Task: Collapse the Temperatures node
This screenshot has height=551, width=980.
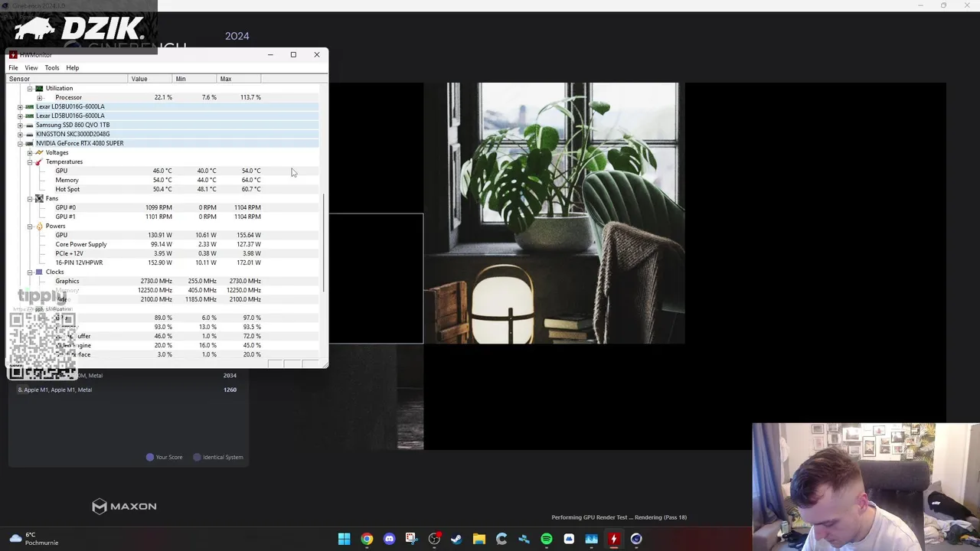Action: (30, 161)
